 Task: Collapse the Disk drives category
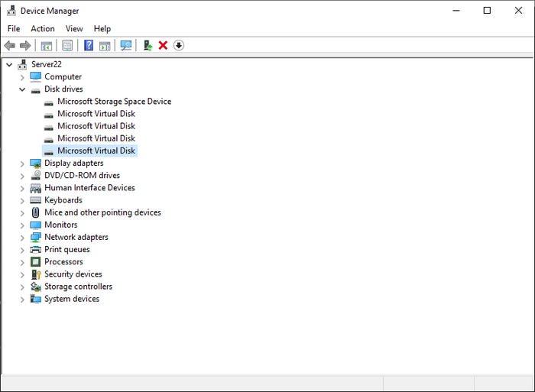pos(22,89)
